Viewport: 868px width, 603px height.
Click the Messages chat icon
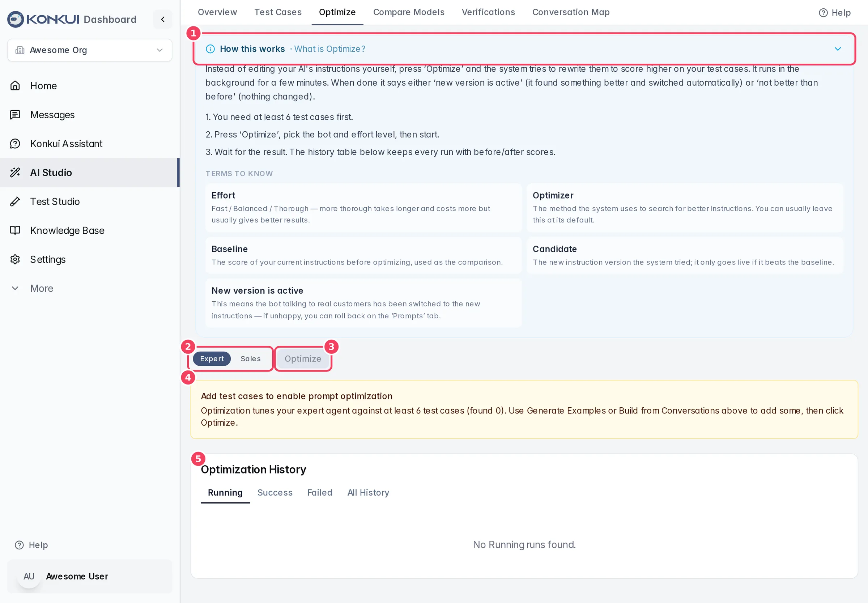coord(15,114)
